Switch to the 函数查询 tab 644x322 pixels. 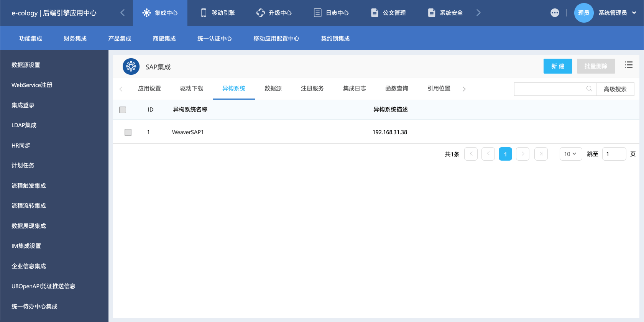397,89
